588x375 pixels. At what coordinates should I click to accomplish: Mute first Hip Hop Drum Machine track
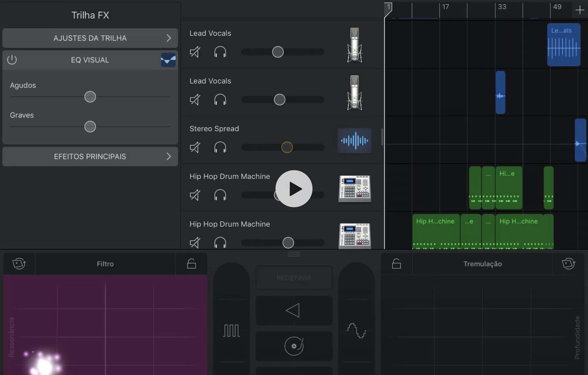(x=195, y=195)
